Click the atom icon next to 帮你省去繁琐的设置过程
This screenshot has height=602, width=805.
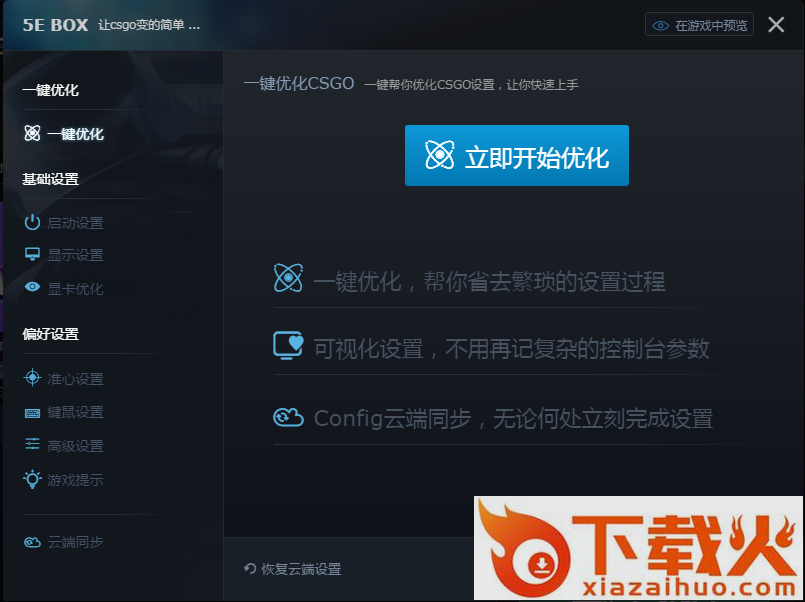click(288, 278)
